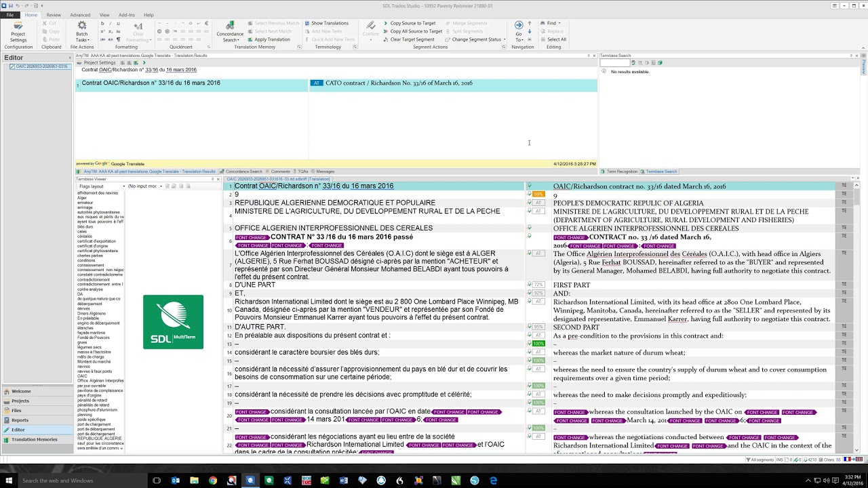Toggle Show Translations

pos(326,23)
